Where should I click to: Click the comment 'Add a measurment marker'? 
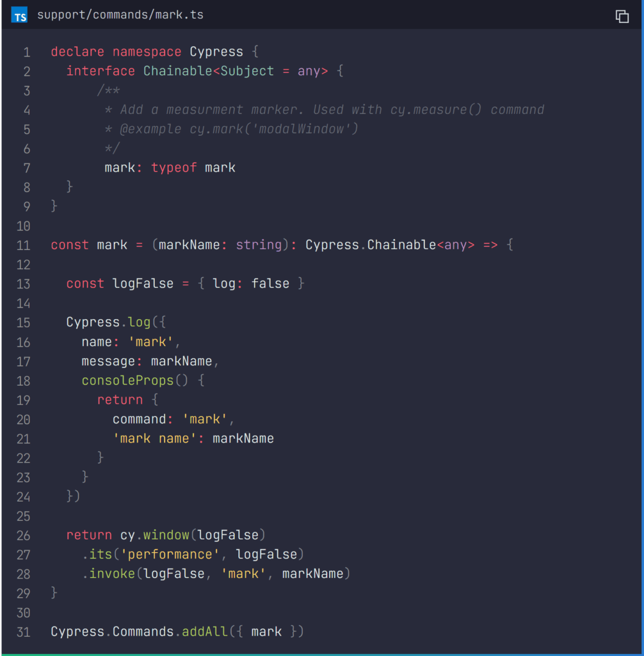[209, 110]
